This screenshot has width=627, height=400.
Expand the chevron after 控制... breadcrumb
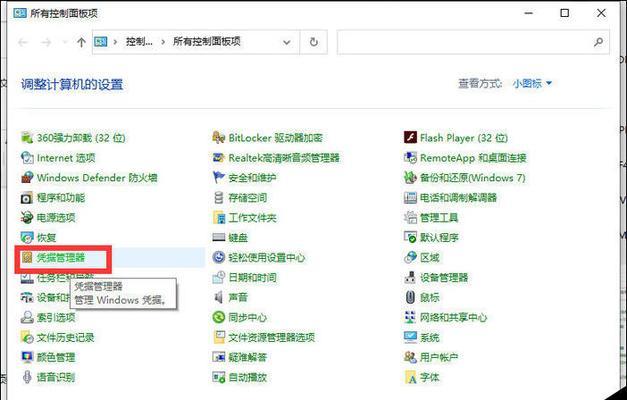[x=163, y=42]
